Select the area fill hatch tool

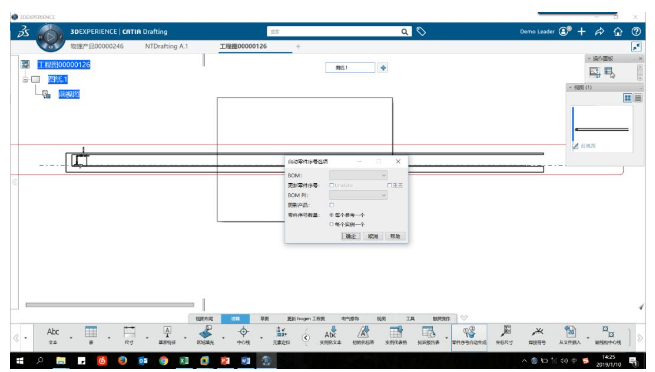click(x=205, y=335)
